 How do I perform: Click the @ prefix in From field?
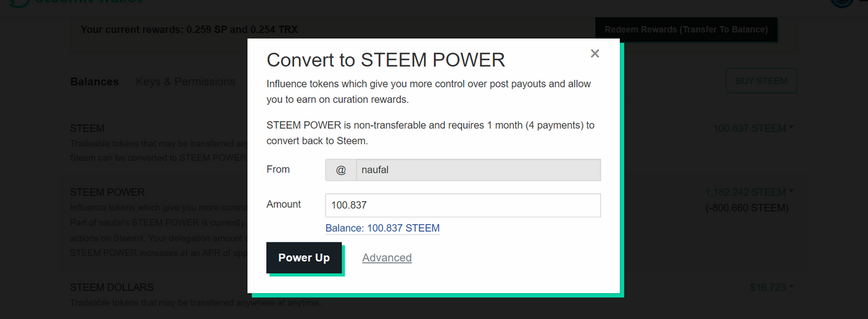tap(341, 170)
